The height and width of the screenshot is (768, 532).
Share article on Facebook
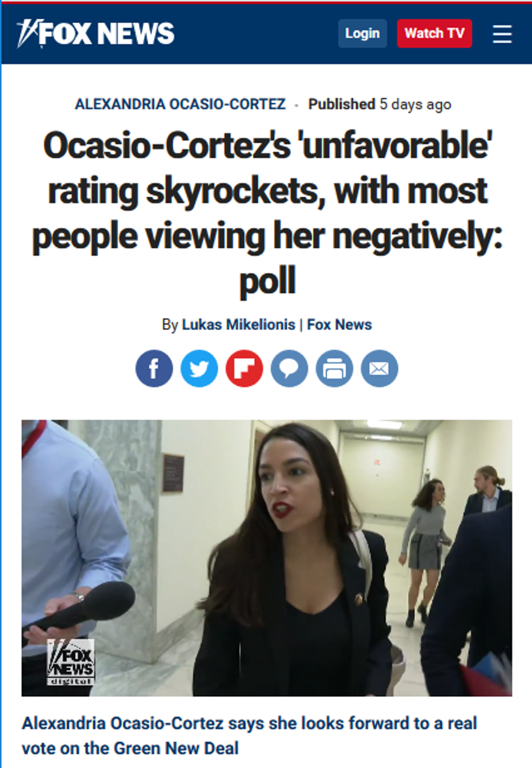[154, 368]
